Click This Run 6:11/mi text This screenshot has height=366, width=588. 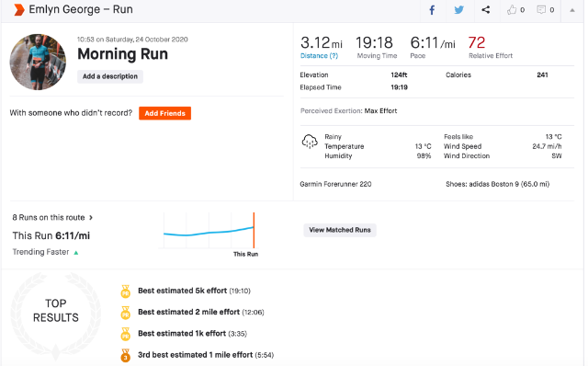(x=51, y=235)
